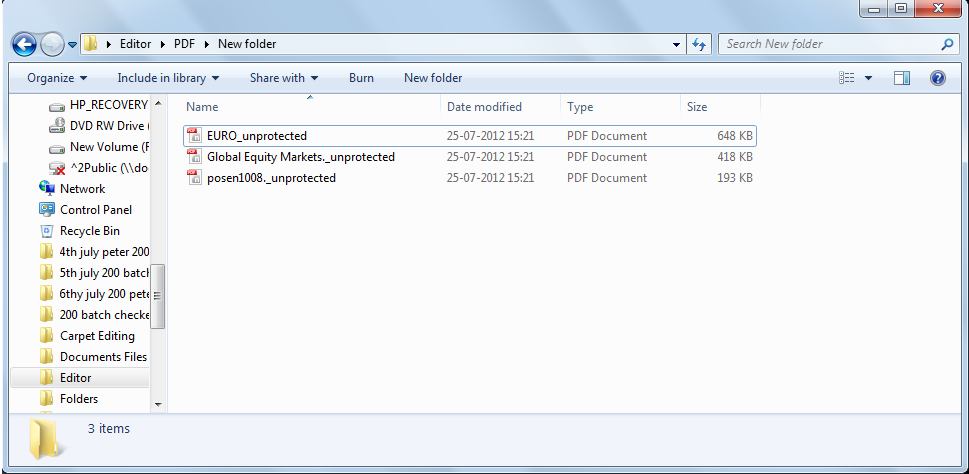Select the Editor breadcrumb in address bar
The height and width of the screenshot is (474, 969).
(x=135, y=44)
